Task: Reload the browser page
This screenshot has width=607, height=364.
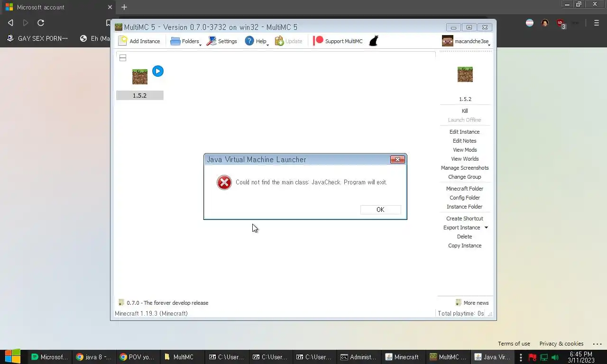Action: [x=41, y=23]
